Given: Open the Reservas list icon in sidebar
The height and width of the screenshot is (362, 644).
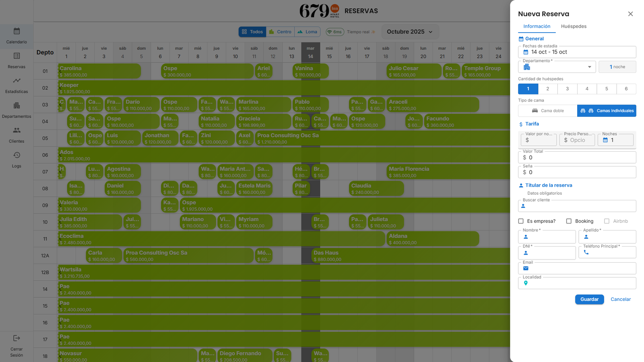Looking at the screenshot, I should tap(17, 56).
